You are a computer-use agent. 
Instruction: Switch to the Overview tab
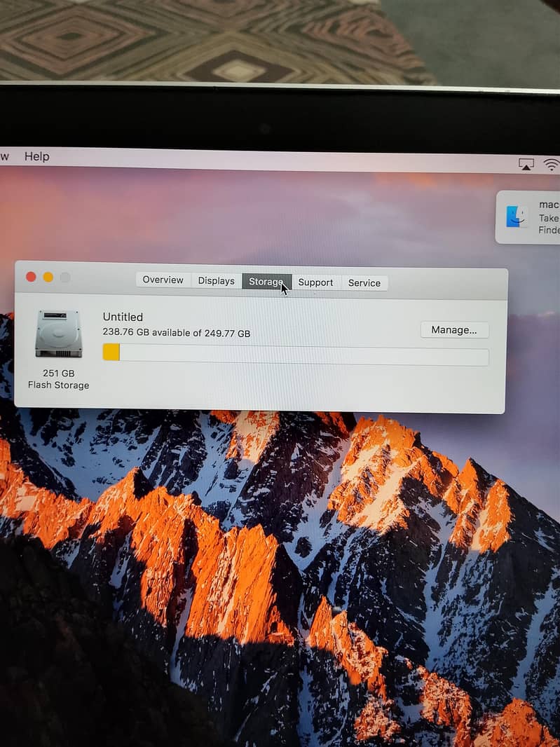(163, 280)
